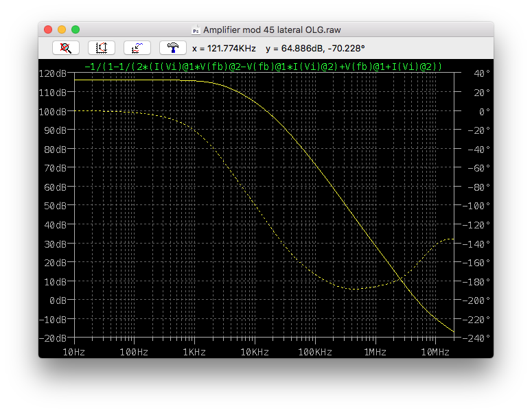The height and width of the screenshot is (413, 532).
Task: Click the 0dB left axis label
Action: click(x=58, y=300)
